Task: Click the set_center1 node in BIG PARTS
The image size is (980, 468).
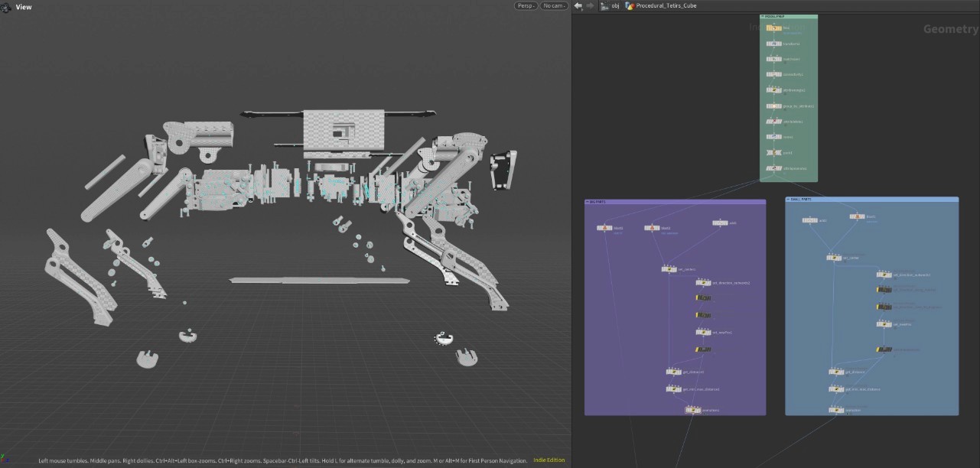Action: [668, 268]
